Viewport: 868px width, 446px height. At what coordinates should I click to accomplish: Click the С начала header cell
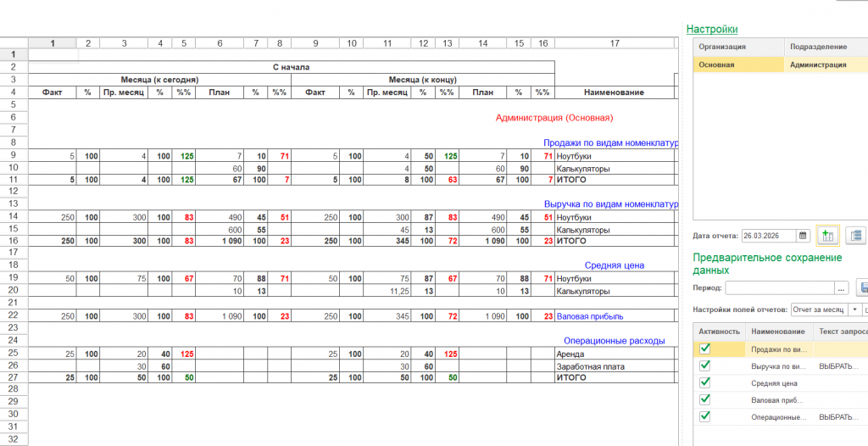292,67
